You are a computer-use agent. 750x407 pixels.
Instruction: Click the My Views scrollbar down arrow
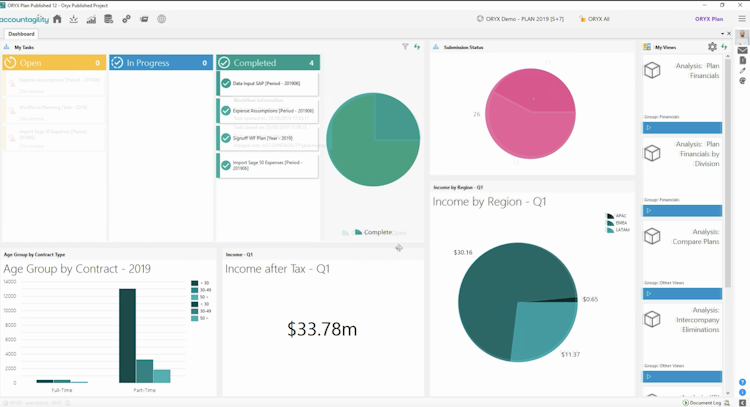(728, 393)
